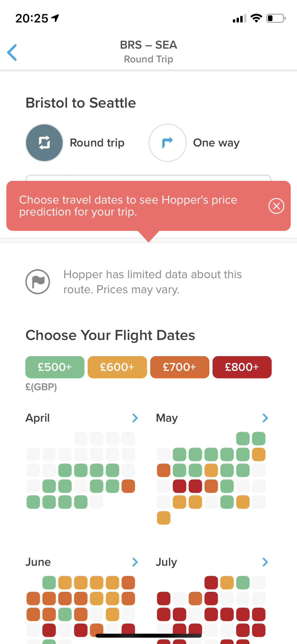Dismiss the price prediction tooltip
297x644 pixels.
276,206
